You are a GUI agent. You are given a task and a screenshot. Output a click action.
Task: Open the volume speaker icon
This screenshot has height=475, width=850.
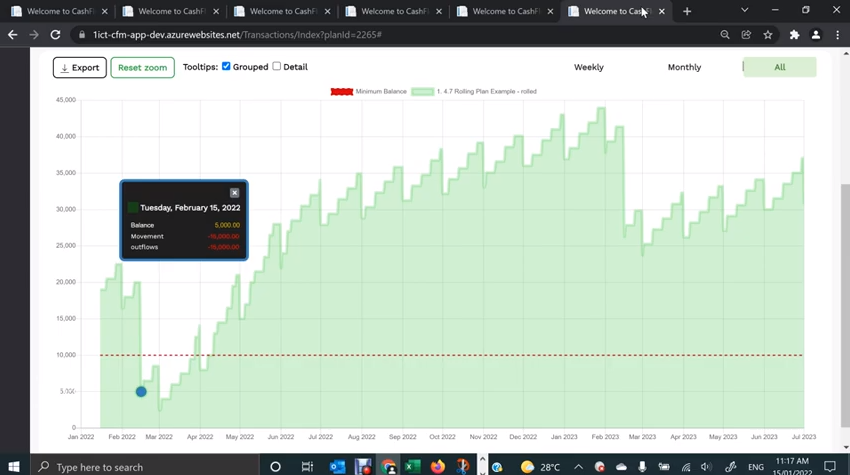(706, 467)
